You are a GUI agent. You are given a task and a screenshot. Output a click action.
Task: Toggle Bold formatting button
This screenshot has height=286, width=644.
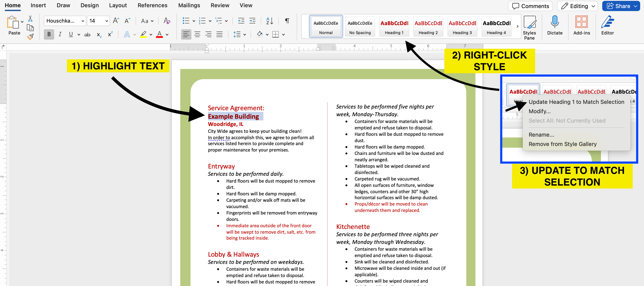click(49, 34)
